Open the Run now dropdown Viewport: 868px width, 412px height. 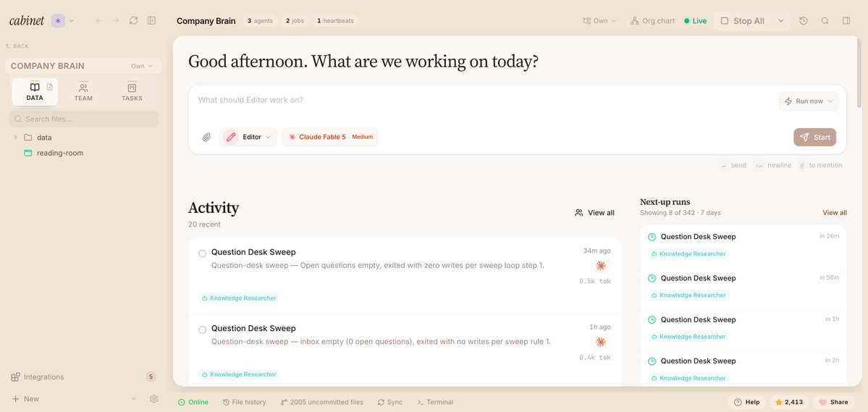click(x=809, y=101)
